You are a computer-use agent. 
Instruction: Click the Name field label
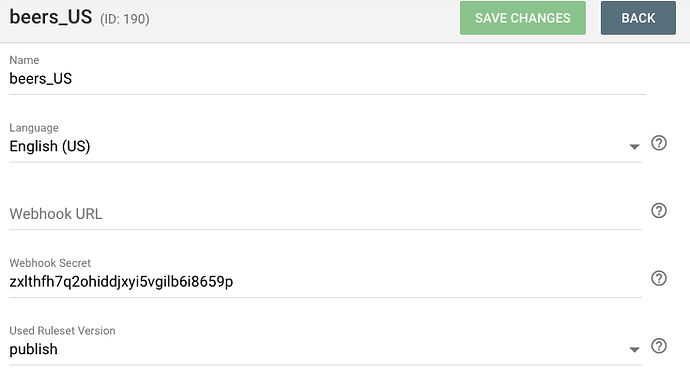[x=24, y=60]
